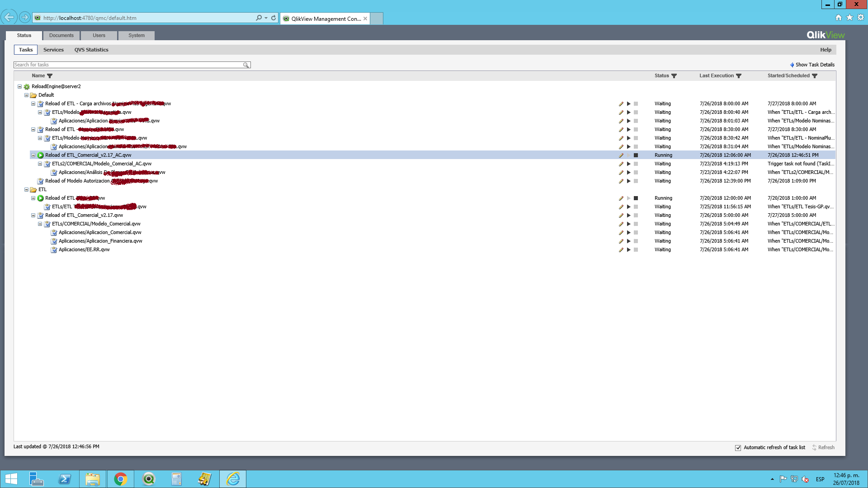Sort by the Last Execution column header
Viewport: 868px width, 488px height.
(717, 76)
